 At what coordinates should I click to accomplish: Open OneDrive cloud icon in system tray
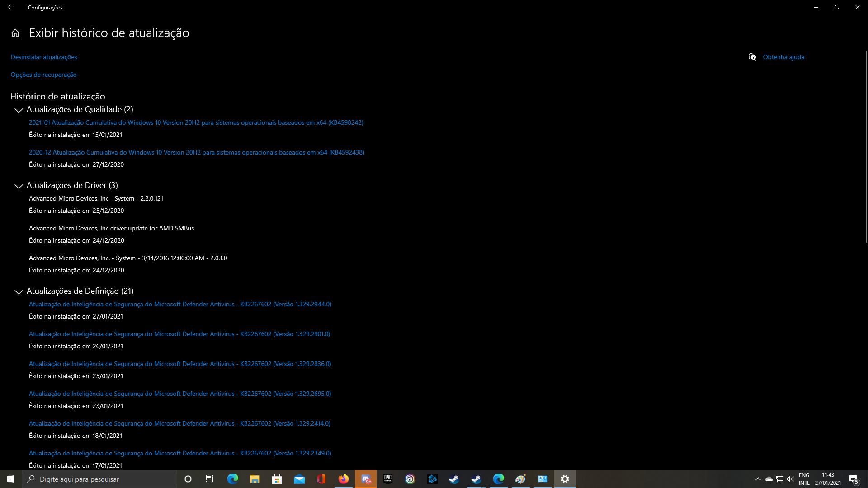pyautogui.click(x=769, y=479)
